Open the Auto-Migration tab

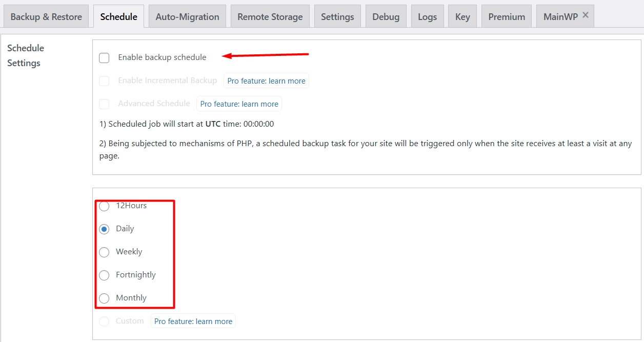point(187,16)
